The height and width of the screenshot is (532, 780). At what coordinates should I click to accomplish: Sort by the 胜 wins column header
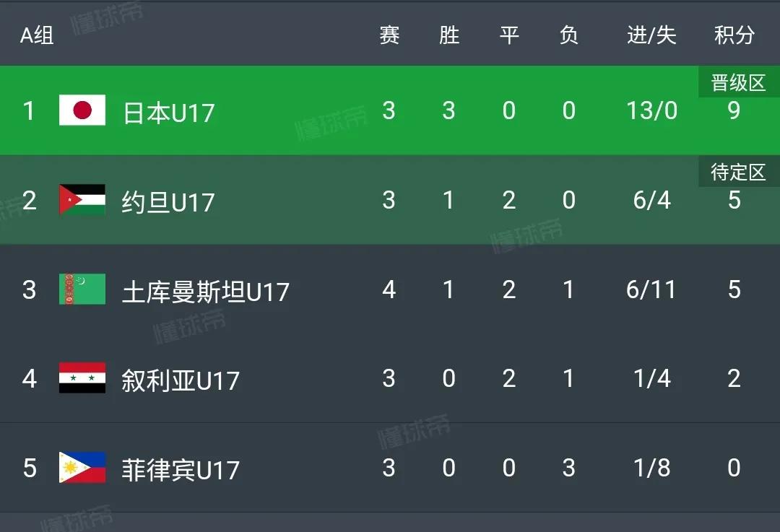pyautogui.click(x=448, y=34)
